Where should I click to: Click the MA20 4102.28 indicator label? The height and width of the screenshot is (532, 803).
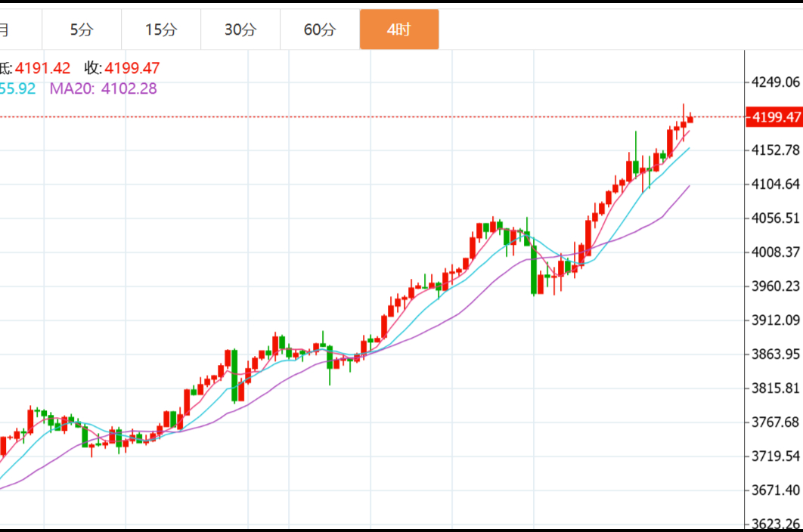click(x=104, y=88)
